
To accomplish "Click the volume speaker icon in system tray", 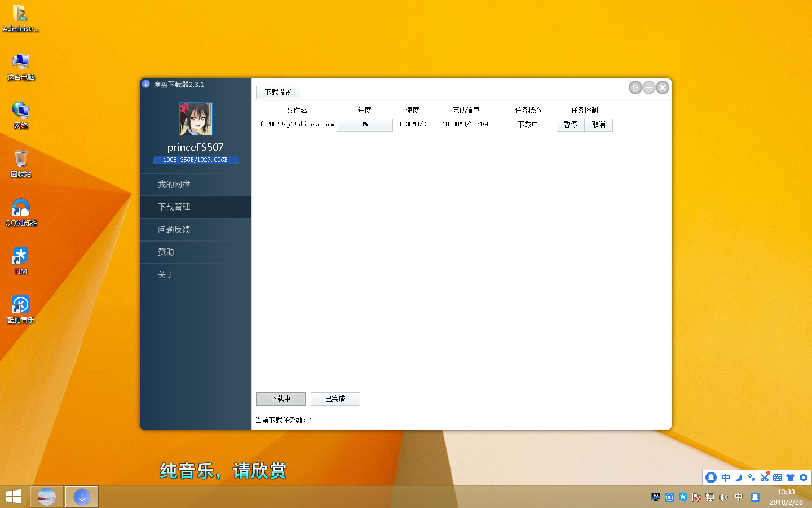I will 724,497.
